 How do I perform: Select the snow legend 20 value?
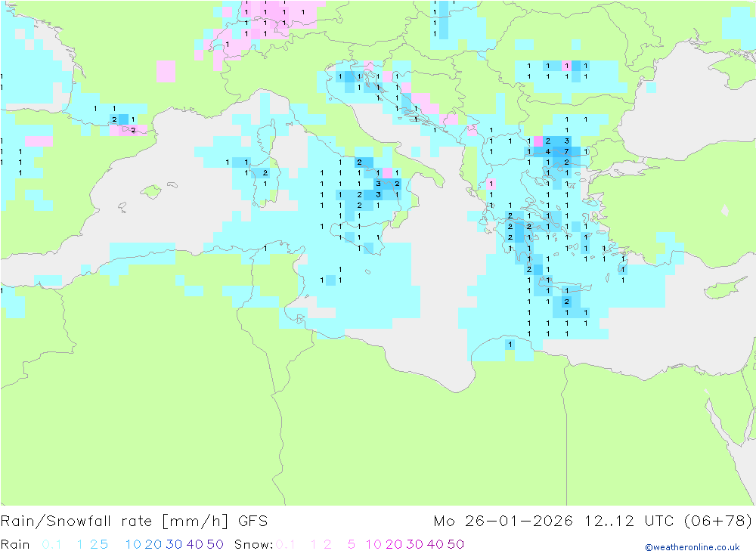point(394,544)
